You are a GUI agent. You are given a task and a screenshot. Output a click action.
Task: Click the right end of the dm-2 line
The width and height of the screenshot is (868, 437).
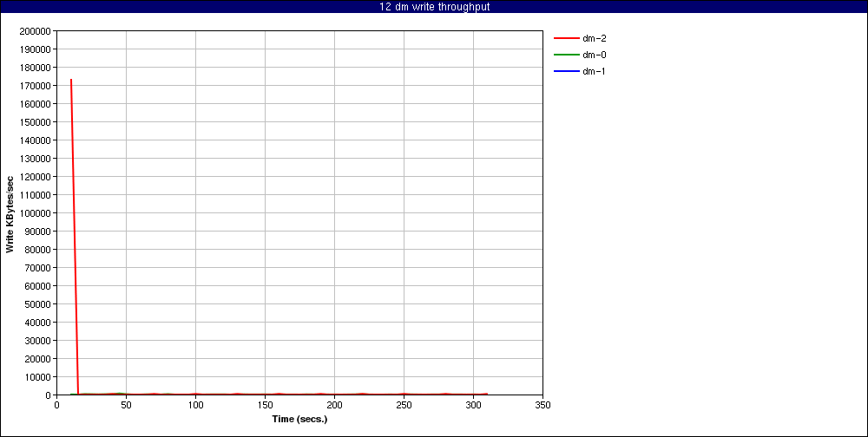pyautogui.click(x=487, y=394)
